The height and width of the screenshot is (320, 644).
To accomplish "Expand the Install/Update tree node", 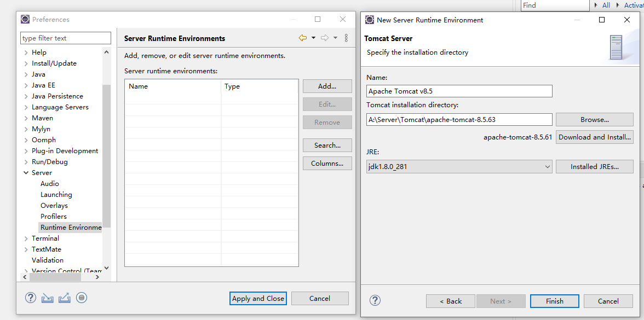I will tap(26, 63).
